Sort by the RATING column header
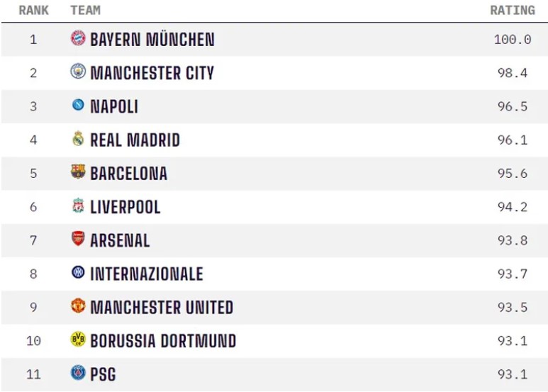This screenshot has width=548, height=392. coord(512,11)
